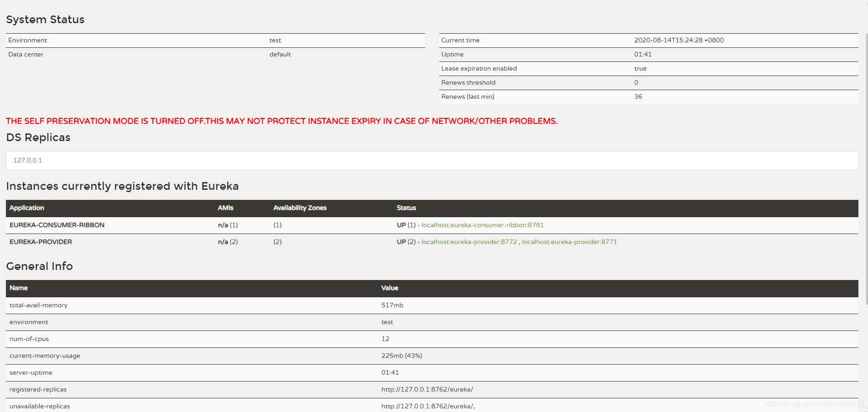868x412 pixels.
Task: Open localhost:eureka-provider:8771 instance link
Action: click(x=569, y=242)
